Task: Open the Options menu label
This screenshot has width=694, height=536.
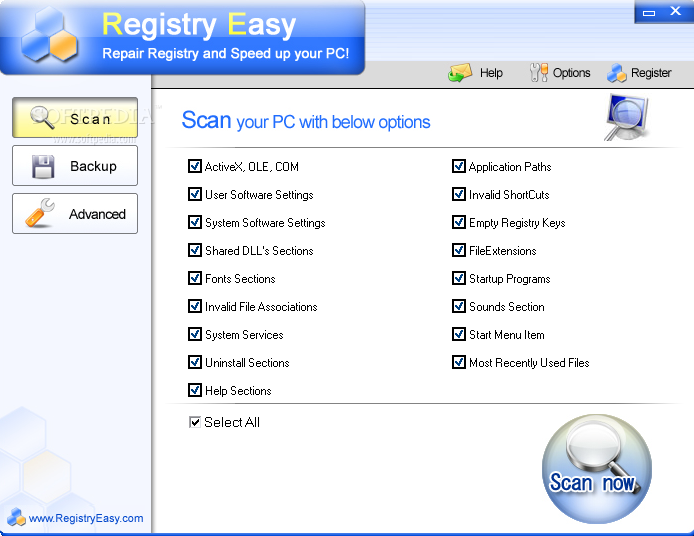Action: point(571,73)
